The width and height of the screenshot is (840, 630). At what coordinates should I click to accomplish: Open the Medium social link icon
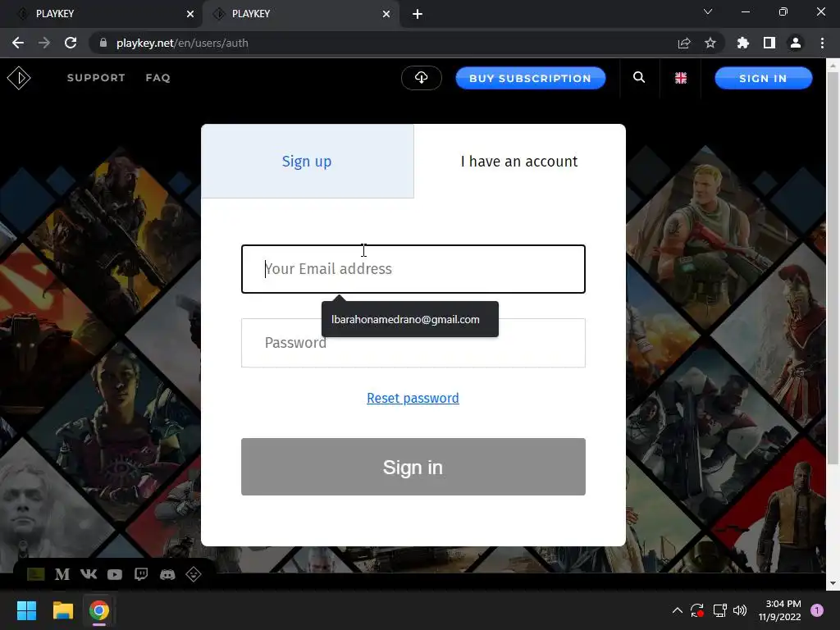click(x=62, y=574)
